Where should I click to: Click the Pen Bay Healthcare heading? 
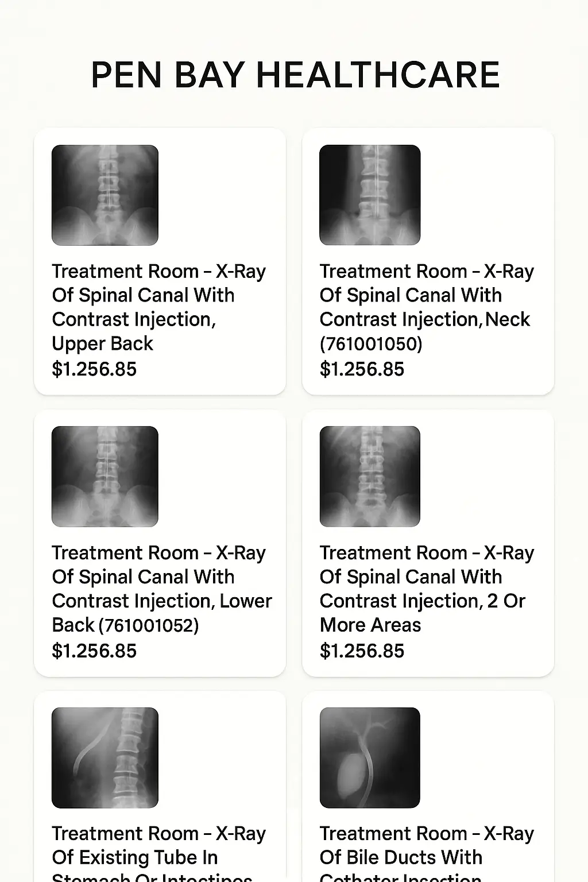click(x=295, y=75)
